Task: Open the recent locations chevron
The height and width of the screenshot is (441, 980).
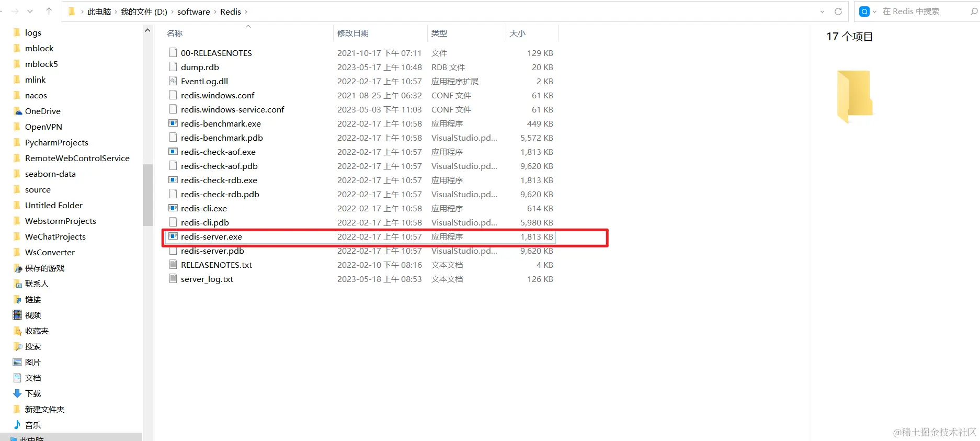Action: coord(30,11)
